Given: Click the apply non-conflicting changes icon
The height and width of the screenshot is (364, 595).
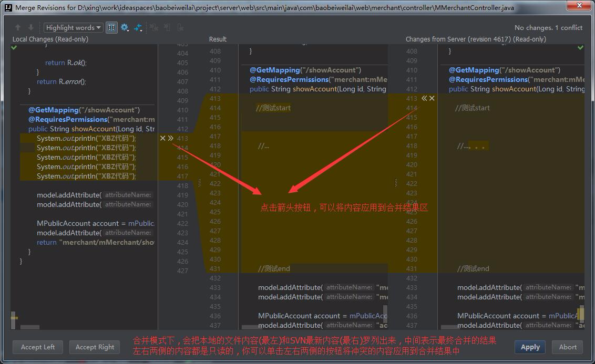Looking at the screenshot, I should point(139,27).
